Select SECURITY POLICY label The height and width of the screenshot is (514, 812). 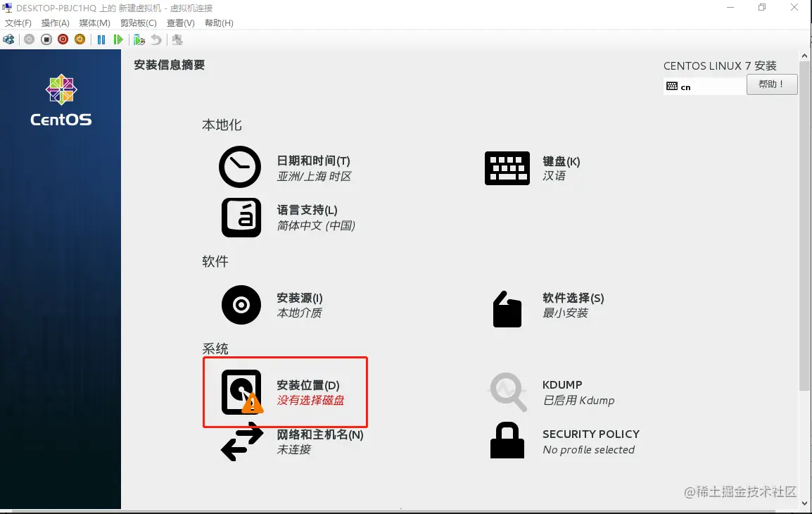[591, 434]
